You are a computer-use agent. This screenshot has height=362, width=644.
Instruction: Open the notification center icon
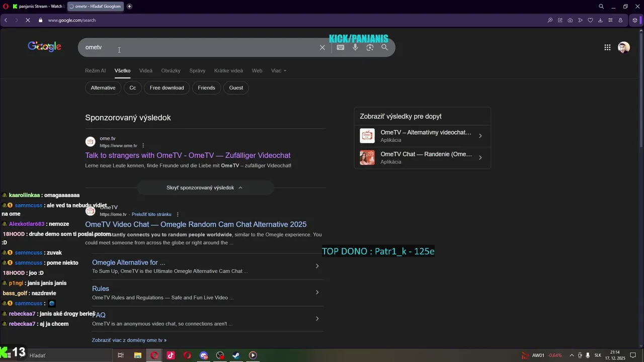(x=633, y=355)
